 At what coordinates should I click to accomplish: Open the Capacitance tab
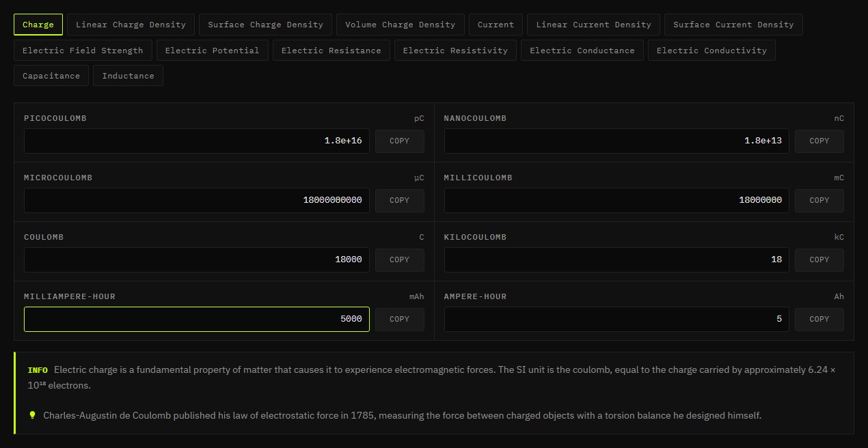pyautogui.click(x=51, y=76)
